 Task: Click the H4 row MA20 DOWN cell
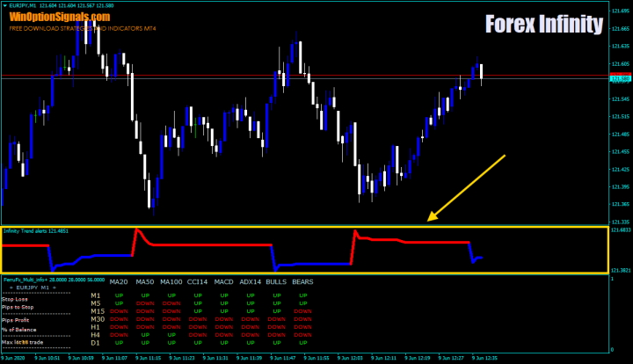(119, 335)
